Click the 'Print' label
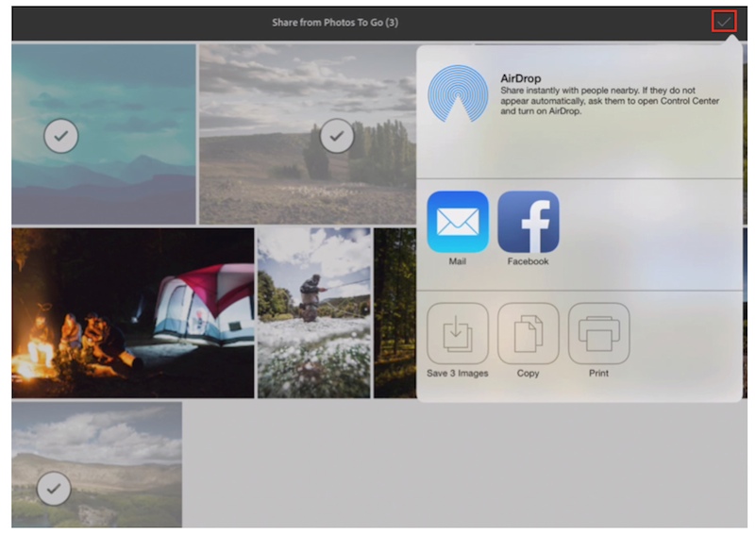The image size is (756, 535). (x=598, y=373)
